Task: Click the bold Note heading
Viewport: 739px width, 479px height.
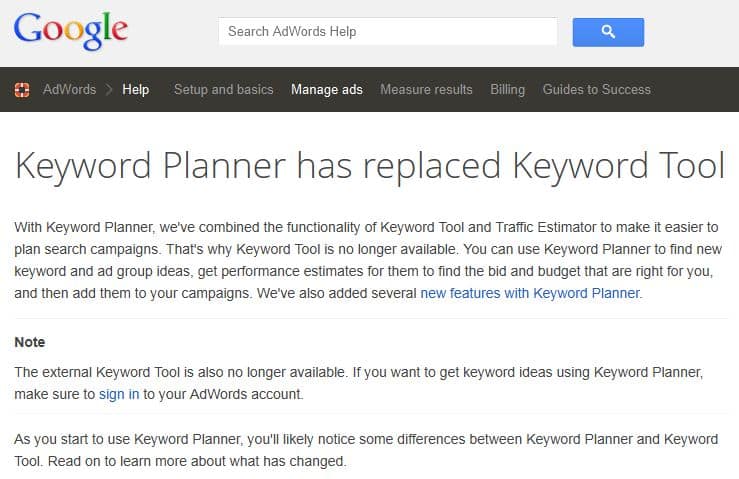Action: click(x=30, y=342)
